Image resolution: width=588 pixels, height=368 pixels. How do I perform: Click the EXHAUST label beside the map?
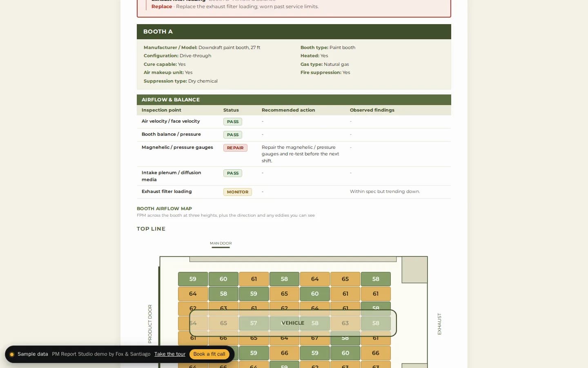[x=439, y=324]
